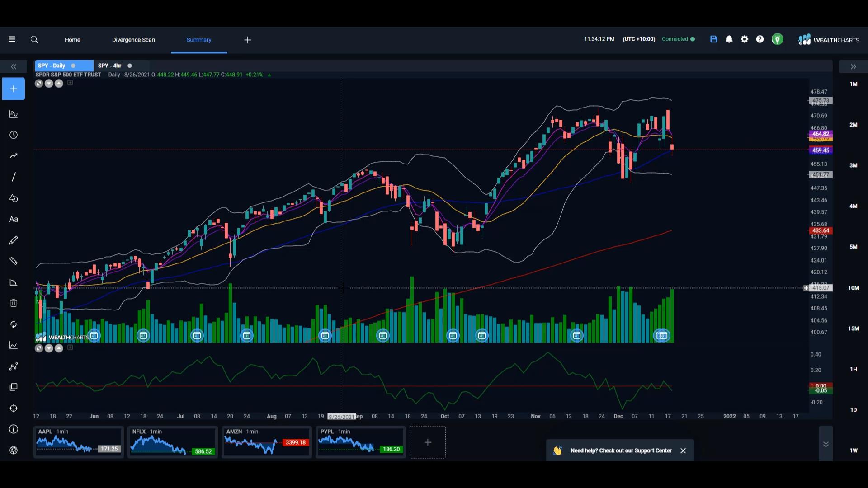Collapse the left toolbar with double chevron

click(x=14, y=67)
